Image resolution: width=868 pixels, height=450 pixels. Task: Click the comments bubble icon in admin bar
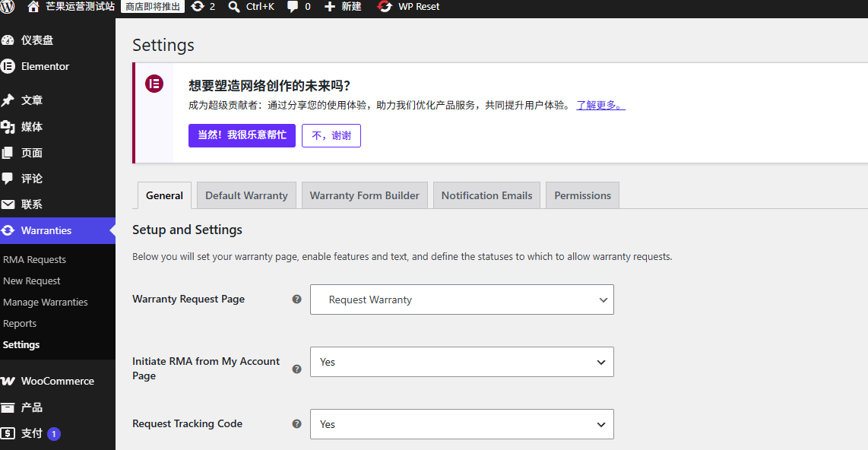click(x=293, y=7)
